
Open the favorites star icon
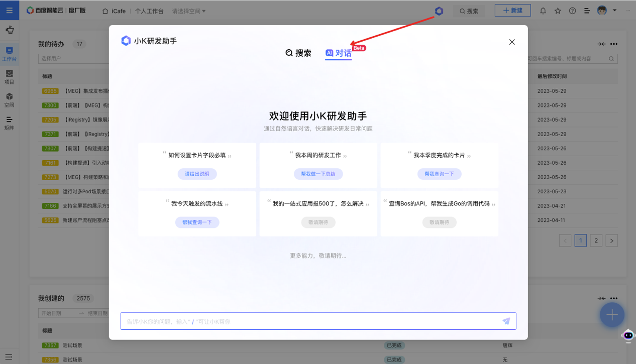(558, 10)
